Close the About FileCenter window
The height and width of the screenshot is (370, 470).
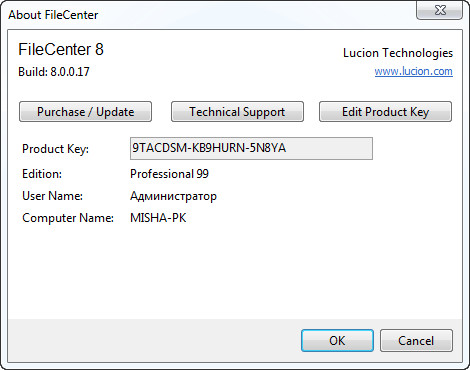click(x=439, y=10)
